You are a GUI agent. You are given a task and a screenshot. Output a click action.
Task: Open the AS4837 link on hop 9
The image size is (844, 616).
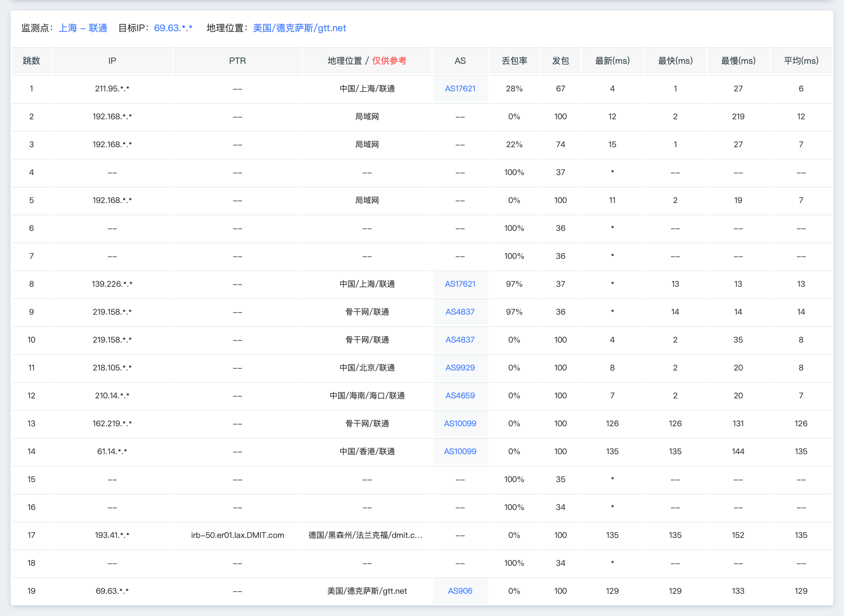460,312
